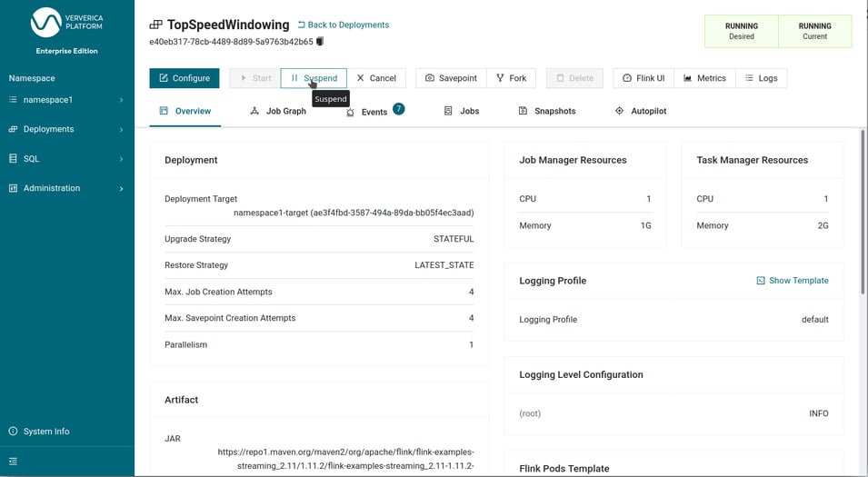868x477 pixels.
Task: Click the Events alarm icon
Action: tap(350, 113)
